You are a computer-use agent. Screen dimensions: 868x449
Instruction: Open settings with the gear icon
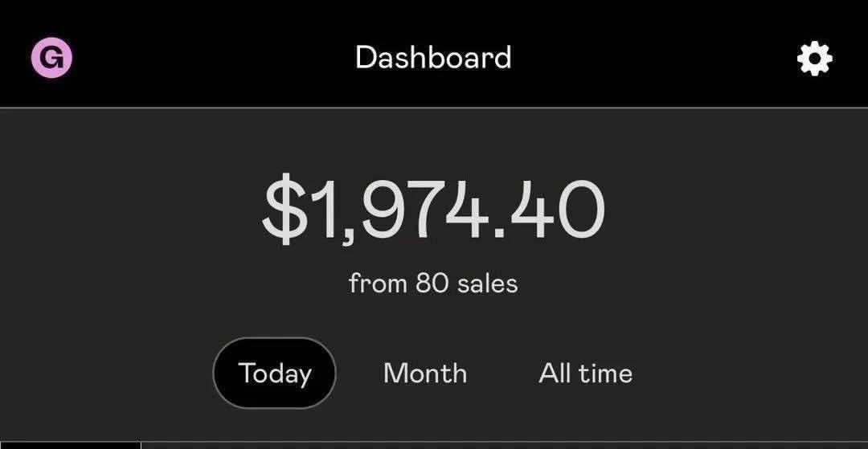pyautogui.click(x=814, y=59)
